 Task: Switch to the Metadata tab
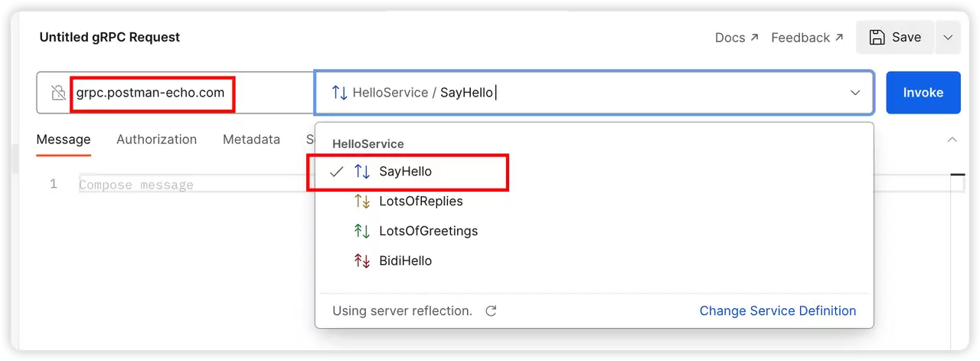pyautogui.click(x=251, y=139)
